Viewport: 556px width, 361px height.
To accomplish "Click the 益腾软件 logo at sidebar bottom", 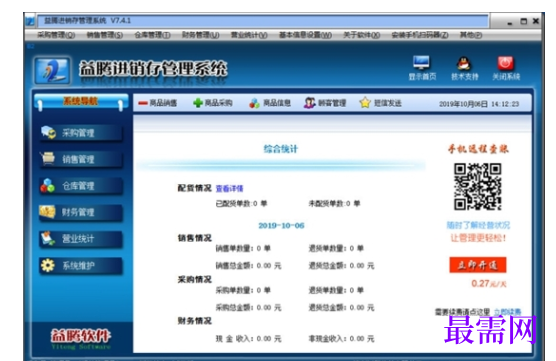I will (81, 338).
